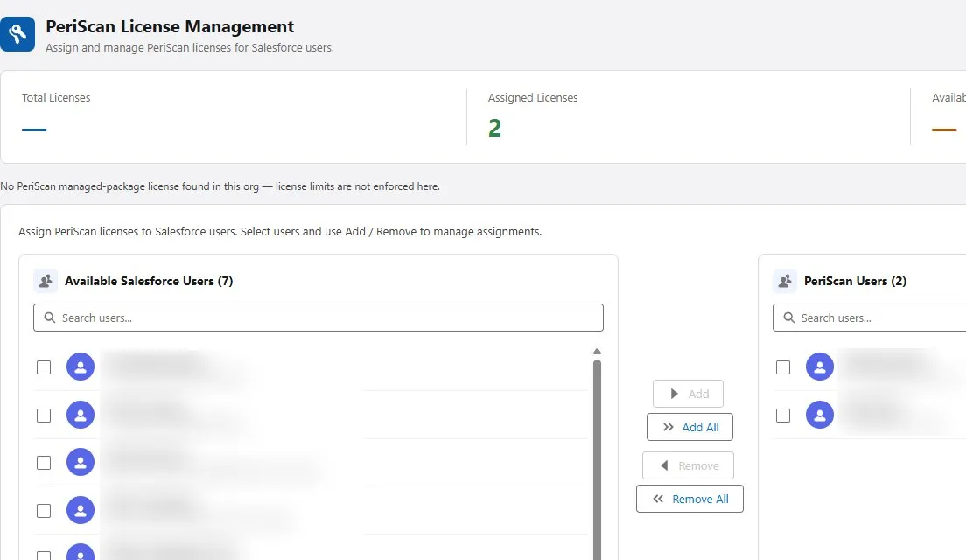Click fourth available user's avatar icon
The height and width of the screenshot is (560, 966).
pos(80,510)
